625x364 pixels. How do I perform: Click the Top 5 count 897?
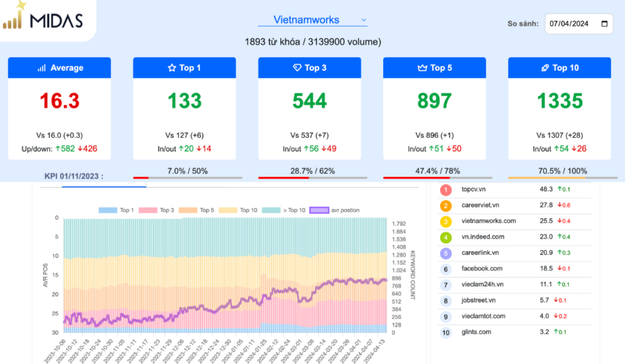coord(435,101)
